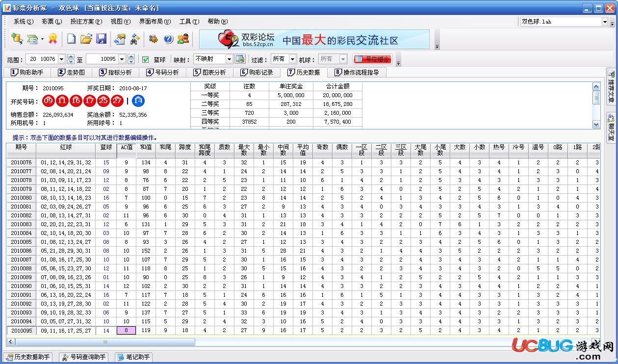618x364 pixels.
Task: Click red balls cell 09, 11, 16, 17, 25, 27
Action: pyautogui.click(x=66, y=331)
